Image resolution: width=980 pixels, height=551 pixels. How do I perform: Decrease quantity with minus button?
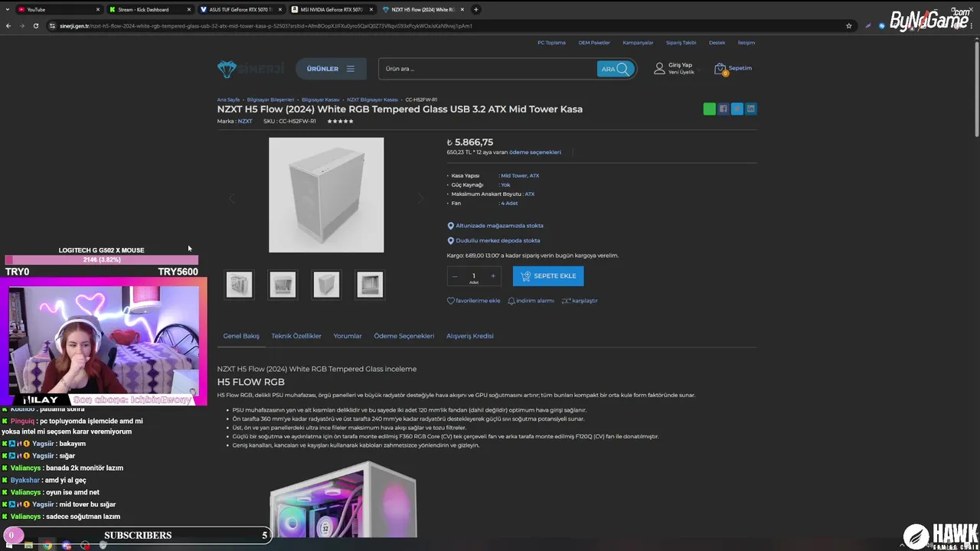pos(455,276)
